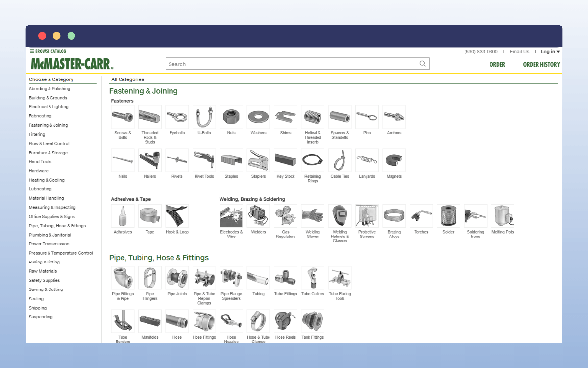Click inside the Search field

pyautogui.click(x=294, y=63)
